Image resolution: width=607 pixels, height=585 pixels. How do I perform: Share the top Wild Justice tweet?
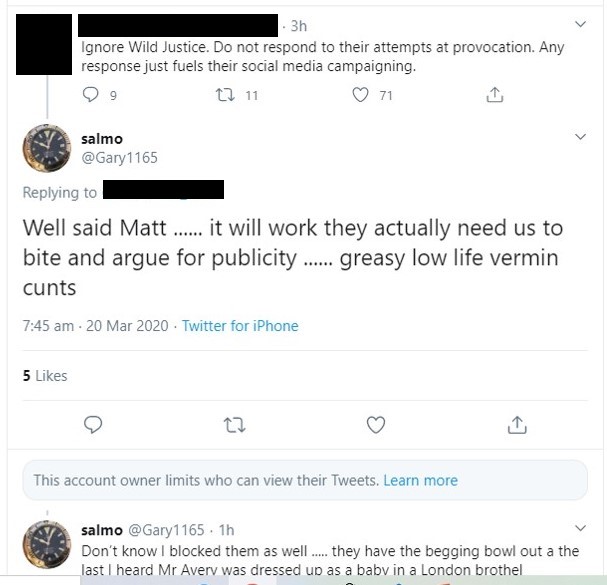pyautogui.click(x=493, y=95)
